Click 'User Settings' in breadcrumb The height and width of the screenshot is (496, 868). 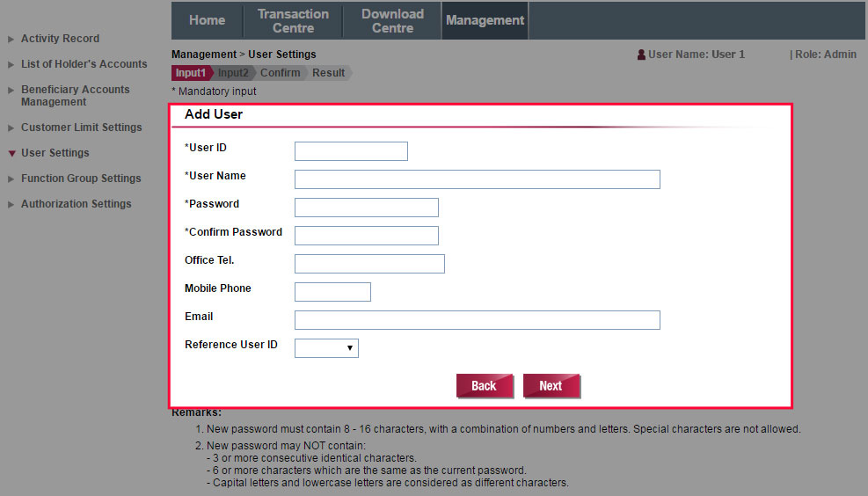[281, 55]
